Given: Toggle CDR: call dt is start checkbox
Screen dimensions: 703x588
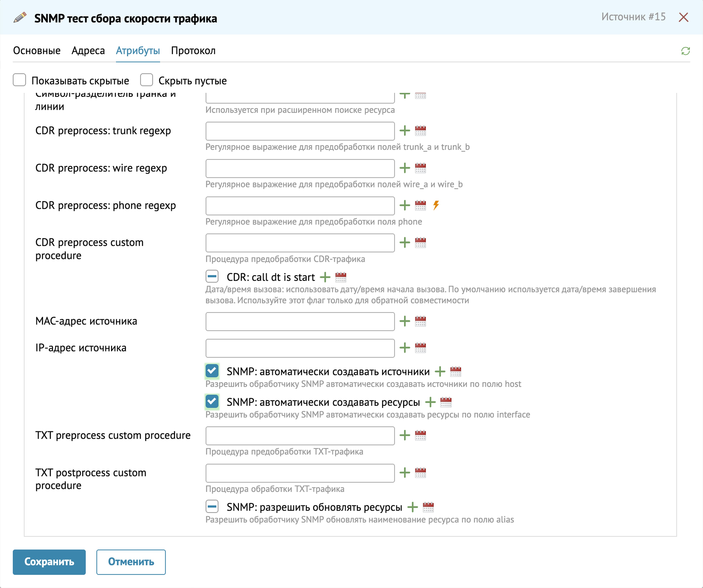Looking at the screenshot, I should [x=212, y=277].
